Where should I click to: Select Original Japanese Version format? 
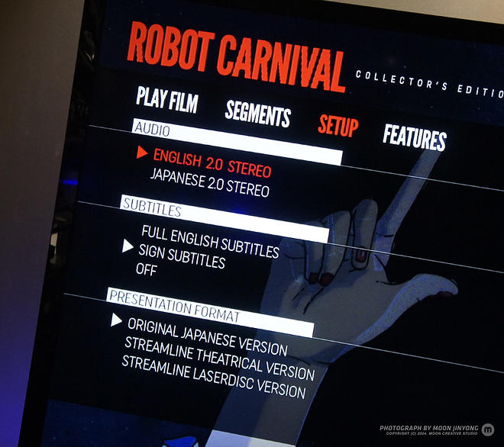[207, 337]
